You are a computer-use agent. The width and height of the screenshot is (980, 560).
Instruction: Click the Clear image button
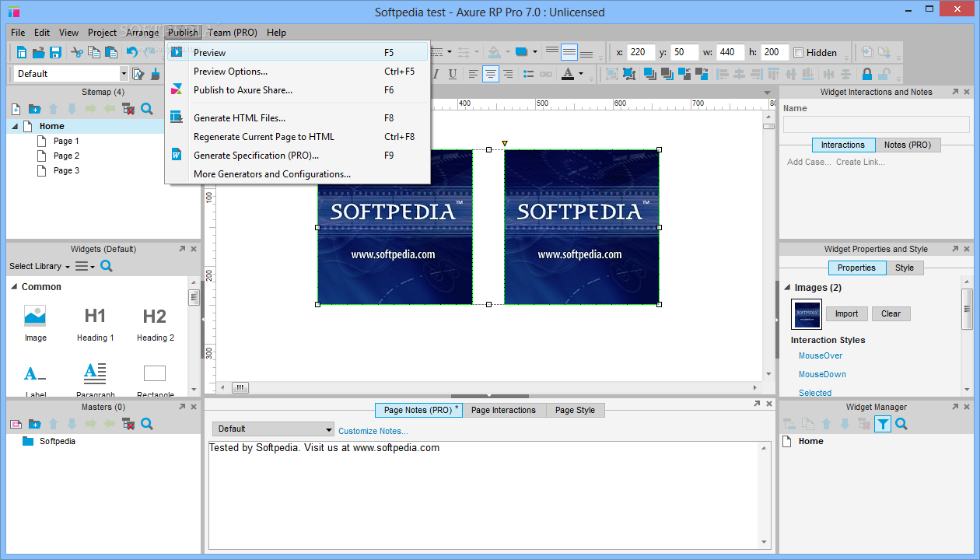pyautogui.click(x=891, y=313)
